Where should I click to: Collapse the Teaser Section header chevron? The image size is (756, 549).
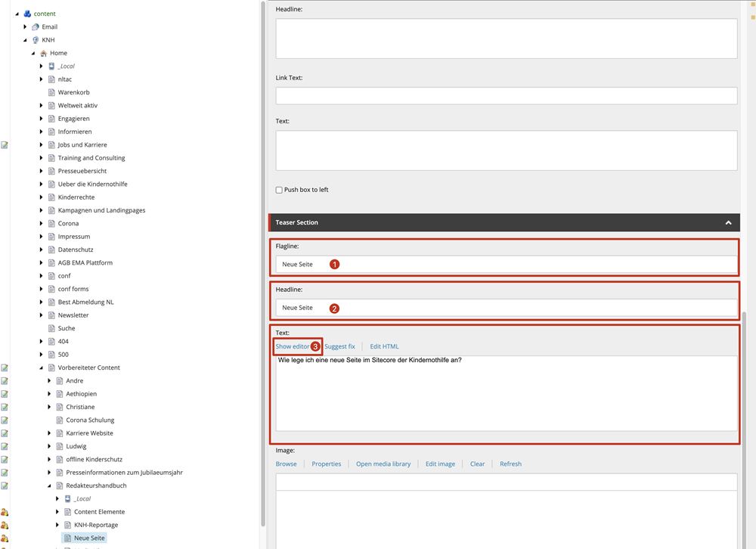coord(728,223)
